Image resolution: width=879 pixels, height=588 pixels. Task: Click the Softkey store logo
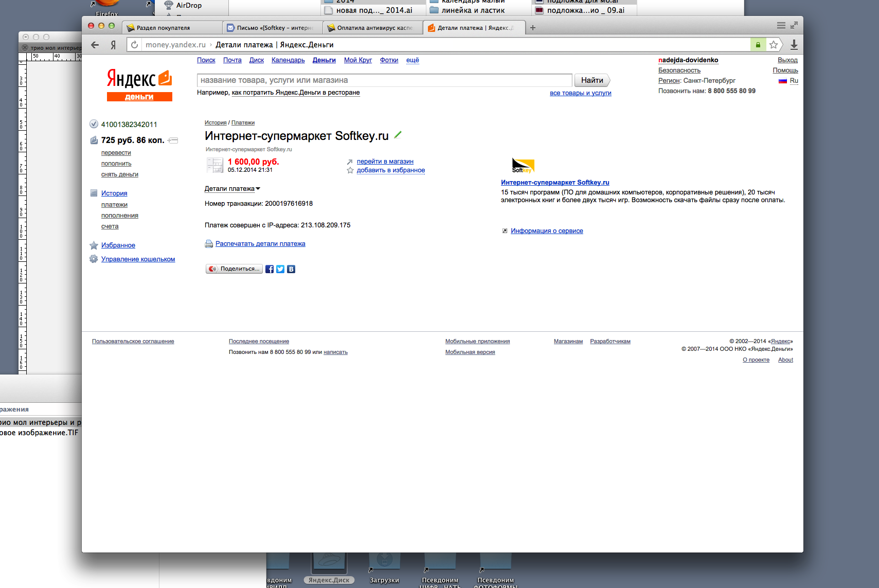(x=523, y=166)
